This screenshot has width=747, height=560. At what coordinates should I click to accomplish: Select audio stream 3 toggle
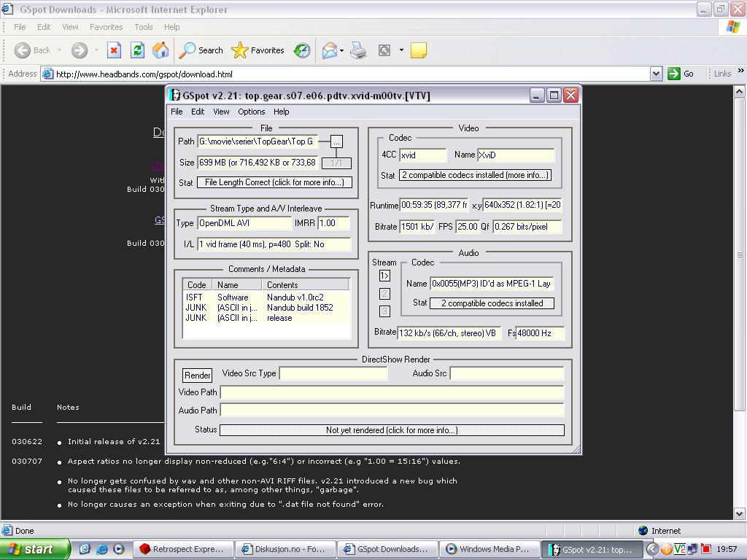coord(384,311)
